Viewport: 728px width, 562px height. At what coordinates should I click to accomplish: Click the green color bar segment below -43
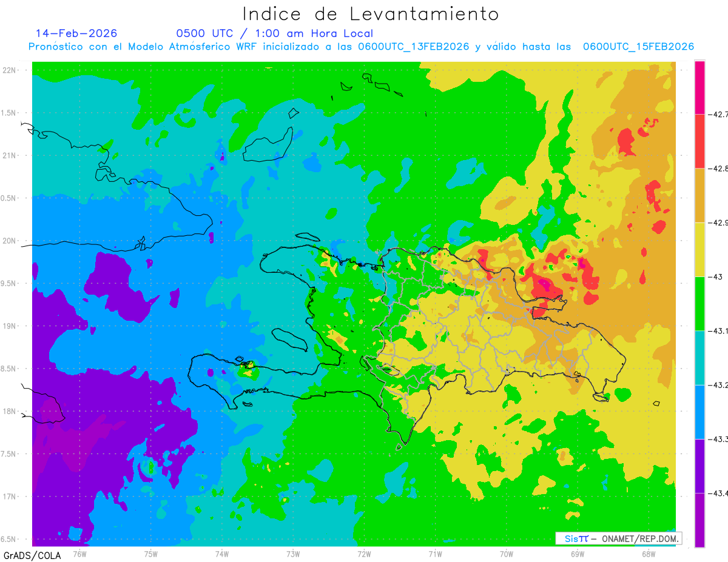699,303
